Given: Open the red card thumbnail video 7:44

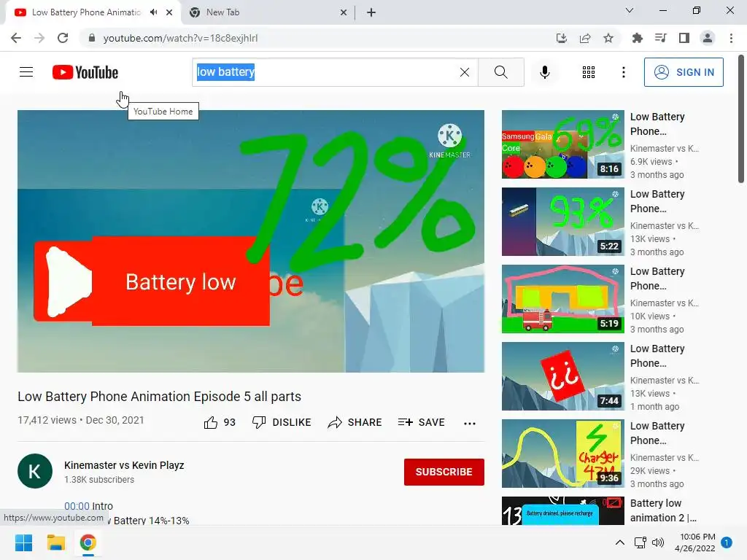Looking at the screenshot, I should pyautogui.click(x=562, y=376).
